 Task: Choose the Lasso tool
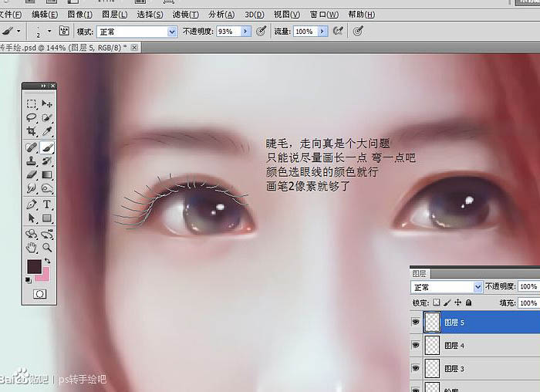click(32, 118)
